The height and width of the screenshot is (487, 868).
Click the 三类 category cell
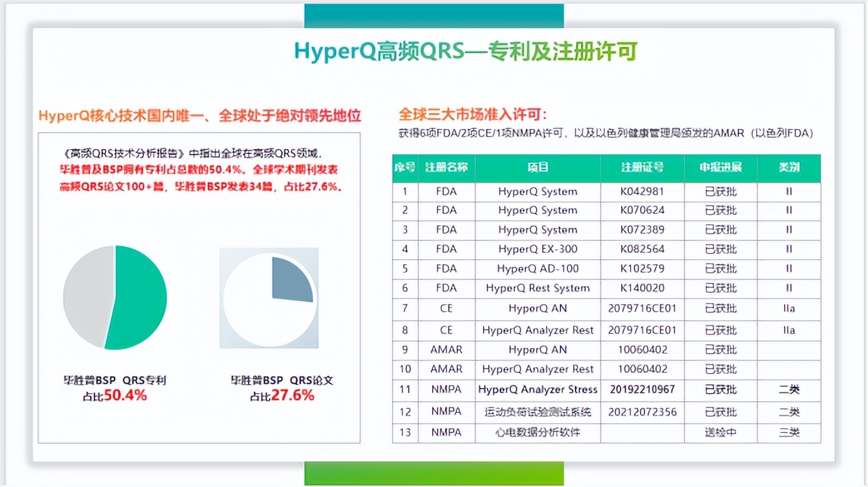(x=789, y=433)
